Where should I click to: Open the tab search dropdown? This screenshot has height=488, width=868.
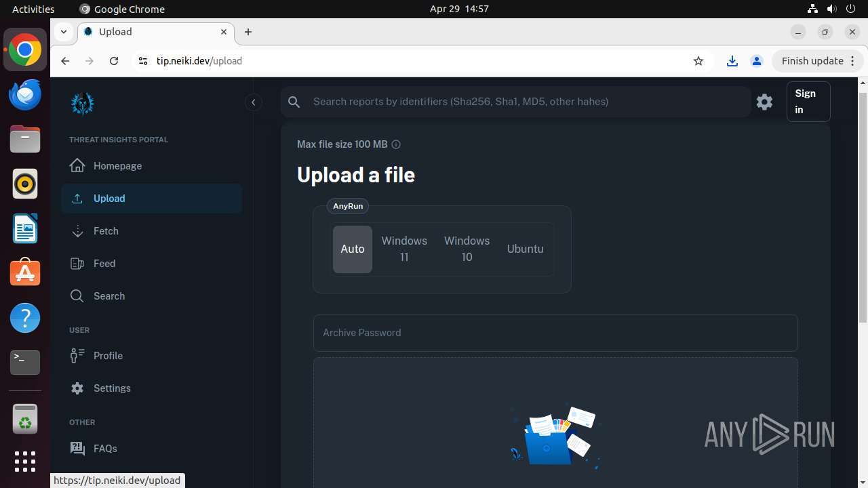coord(63,32)
